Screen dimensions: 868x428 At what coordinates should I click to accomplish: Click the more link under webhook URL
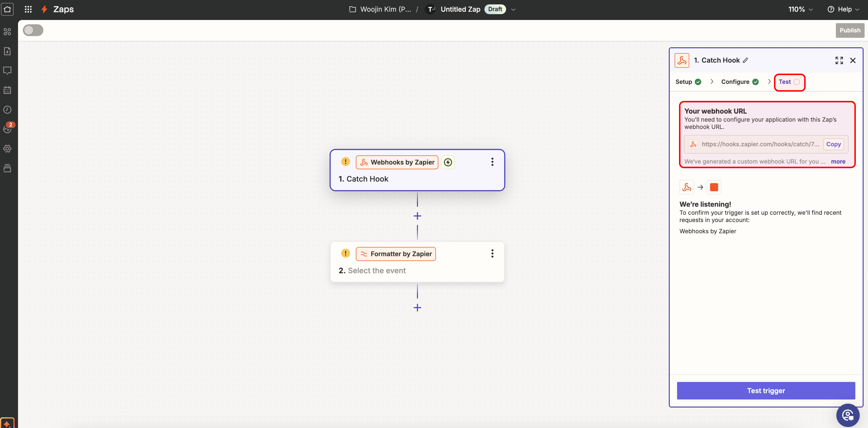point(838,162)
